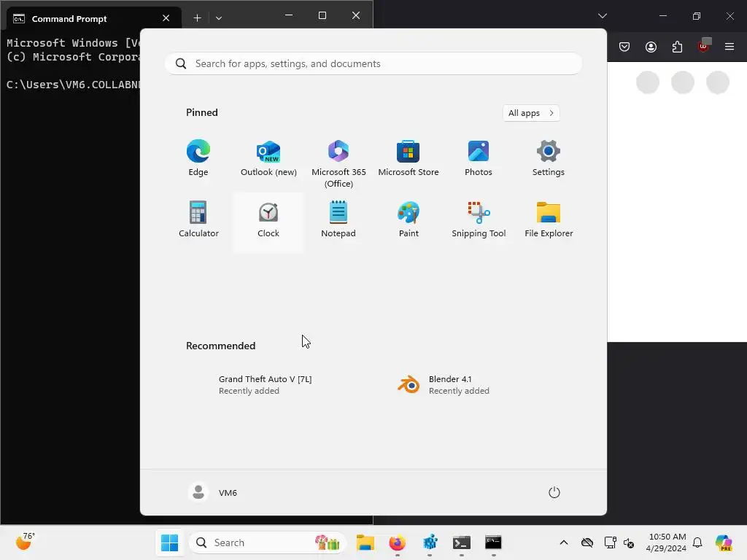
Task: Launch the Snipping Tool
Action: coord(479,220)
